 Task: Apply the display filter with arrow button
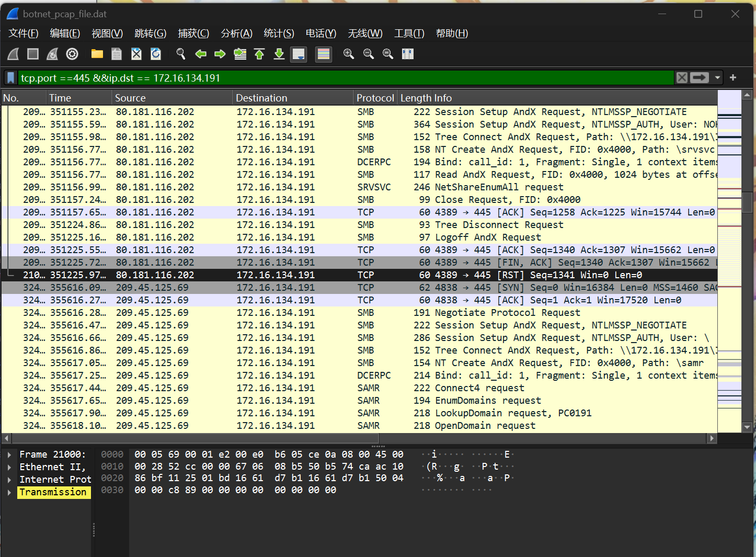(700, 78)
